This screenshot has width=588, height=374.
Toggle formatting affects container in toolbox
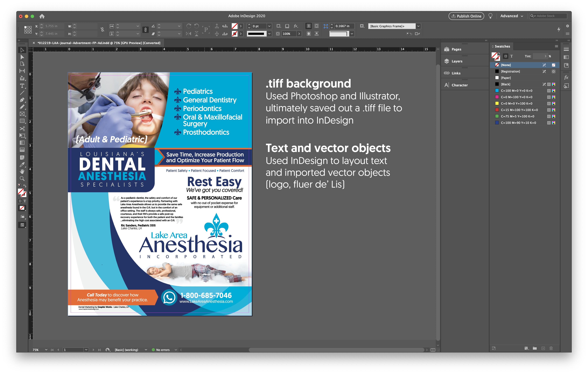coord(20,201)
